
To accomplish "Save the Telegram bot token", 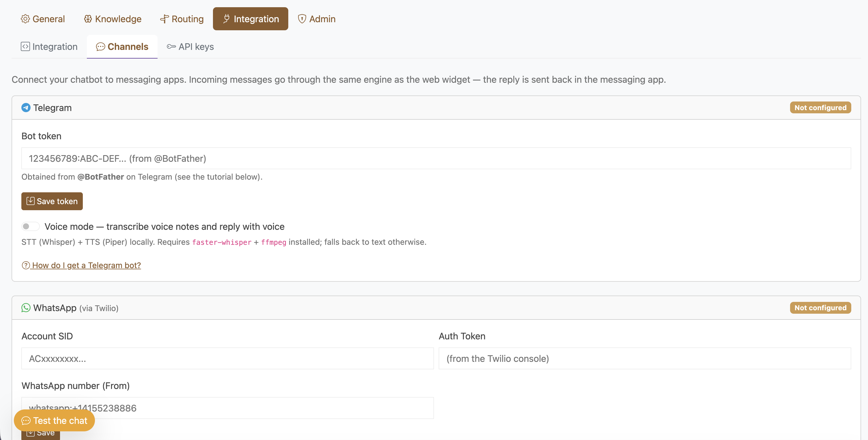I will (52, 201).
